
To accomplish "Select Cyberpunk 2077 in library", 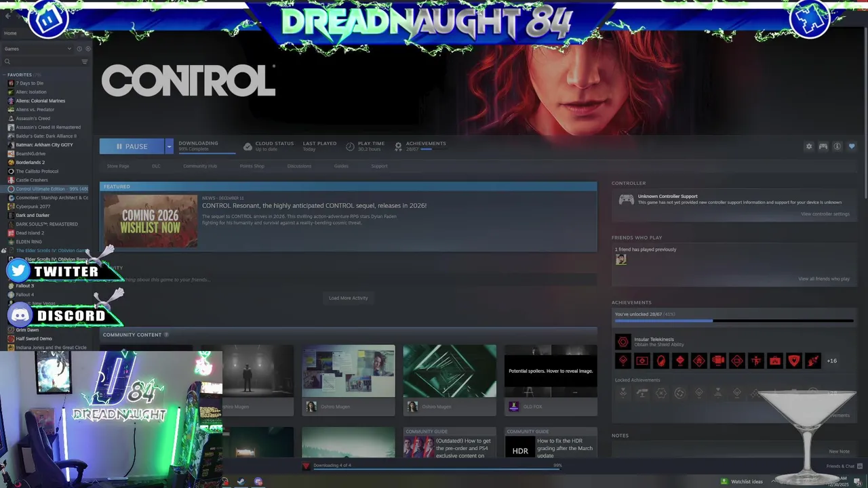I will (33, 207).
